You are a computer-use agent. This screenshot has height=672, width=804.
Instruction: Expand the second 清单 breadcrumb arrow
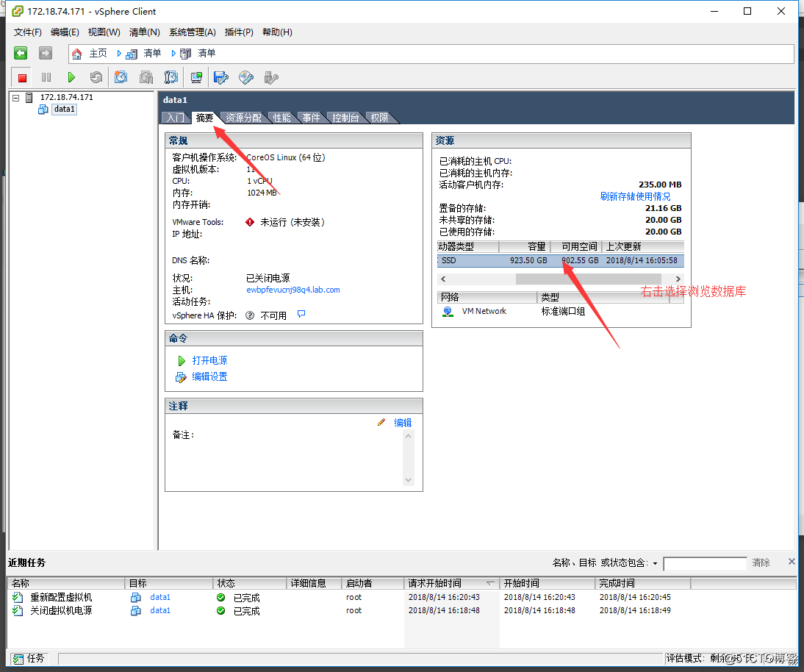coord(173,54)
